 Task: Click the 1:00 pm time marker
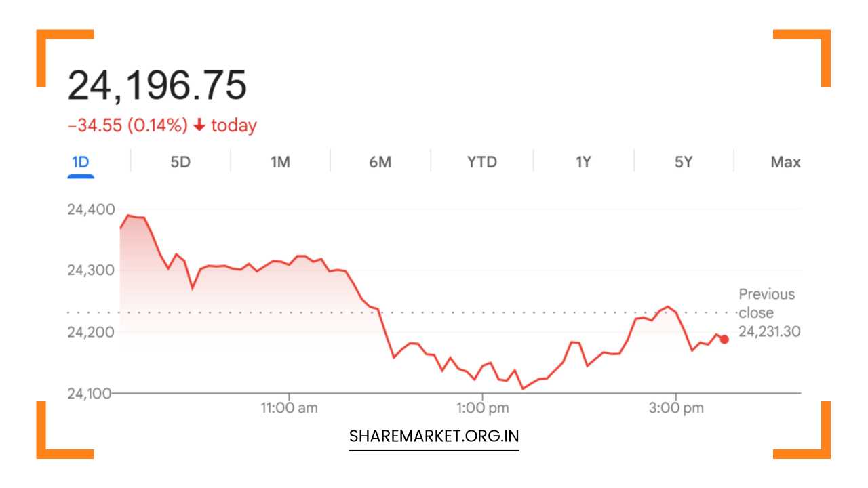(482, 408)
